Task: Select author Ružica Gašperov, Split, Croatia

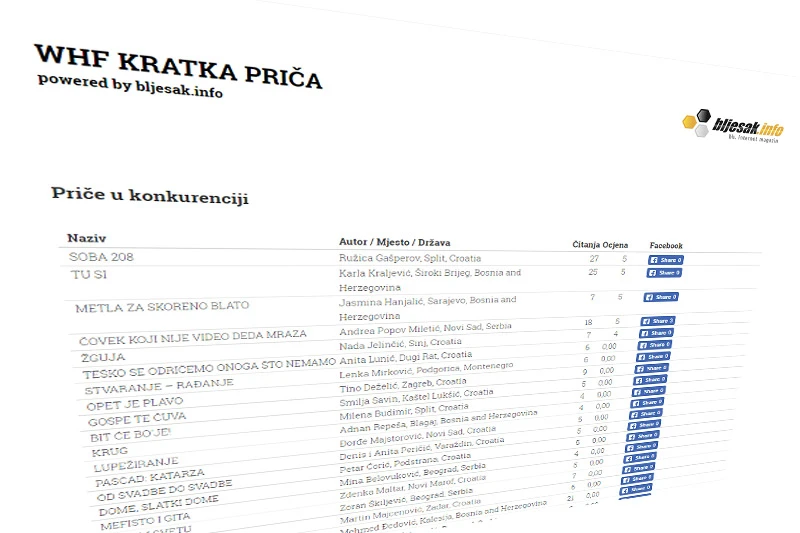Action: [410, 258]
